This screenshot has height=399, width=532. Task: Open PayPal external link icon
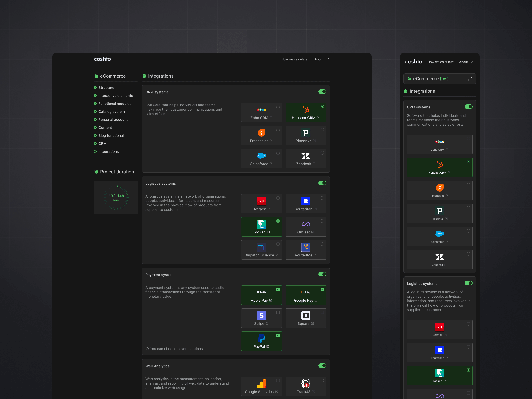268,347
